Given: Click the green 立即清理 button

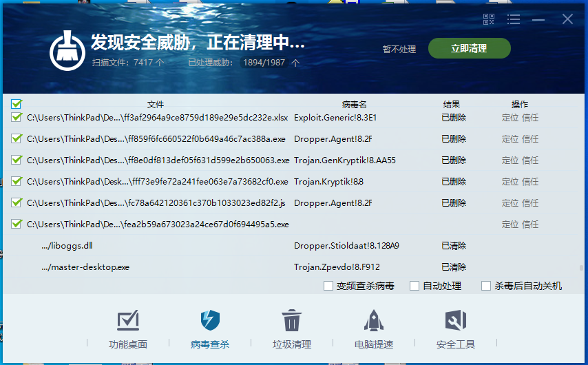Looking at the screenshot, I should click(x=470, y=48).
